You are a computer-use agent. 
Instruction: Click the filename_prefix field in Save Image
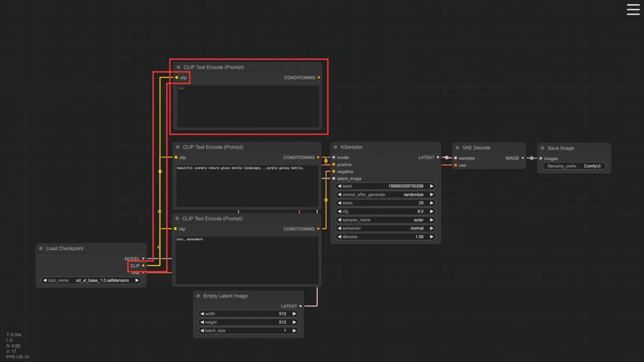[x=574, y=166]
